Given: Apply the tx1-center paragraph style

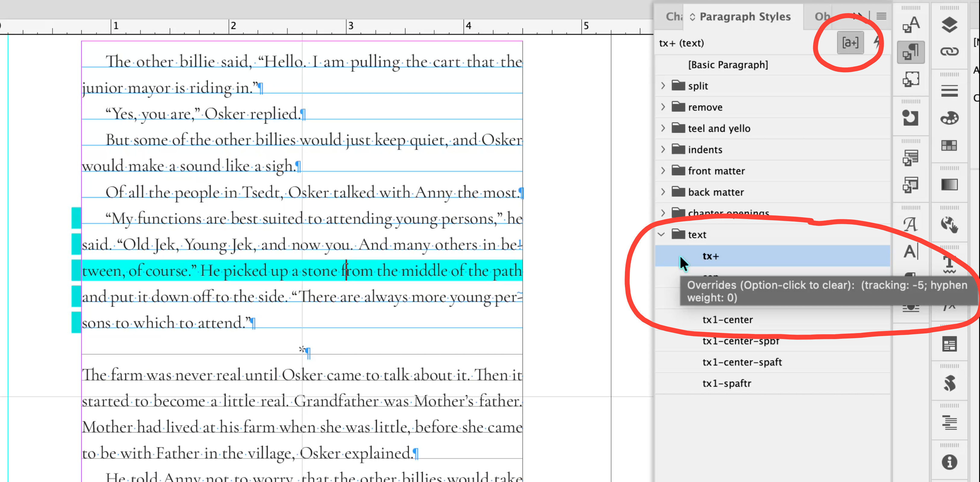Looking at the screenshot, I should 772,320.
